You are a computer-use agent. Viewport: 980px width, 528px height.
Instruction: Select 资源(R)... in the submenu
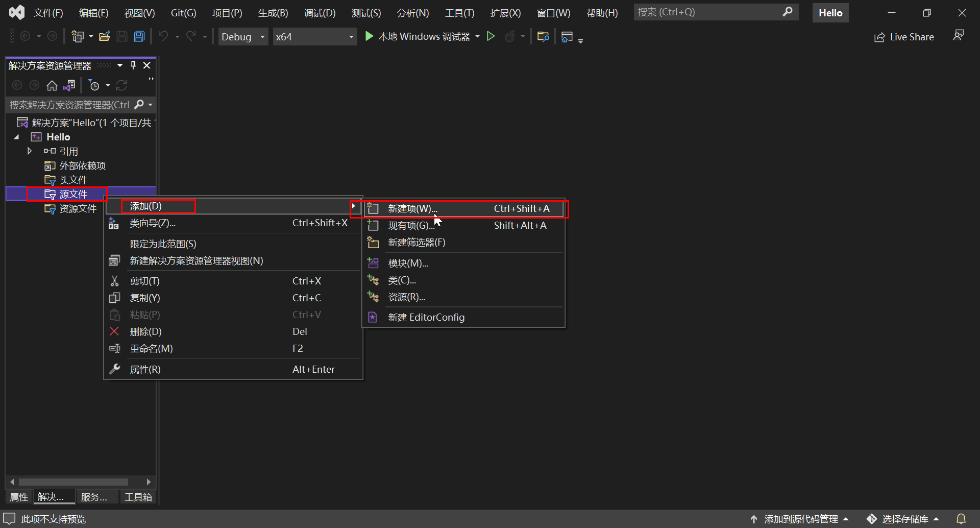pyautogui.click(x=463, y=297)
